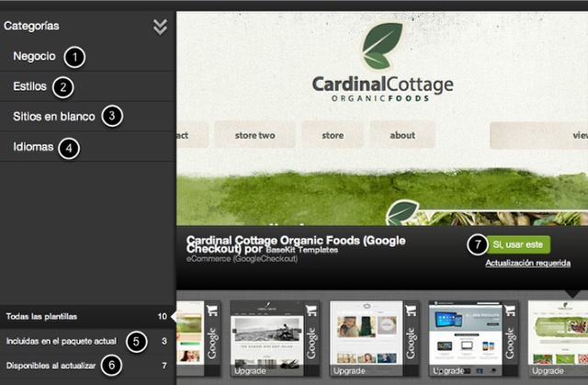Open the store page in preview

333,135
